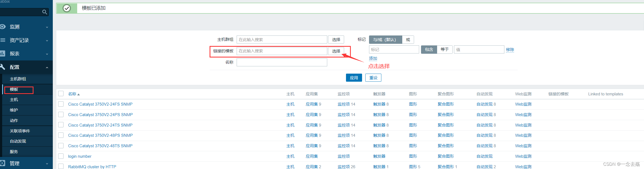
Task: Select the 与/或 (默认) tag mode
Action: [x=385, y=39]
